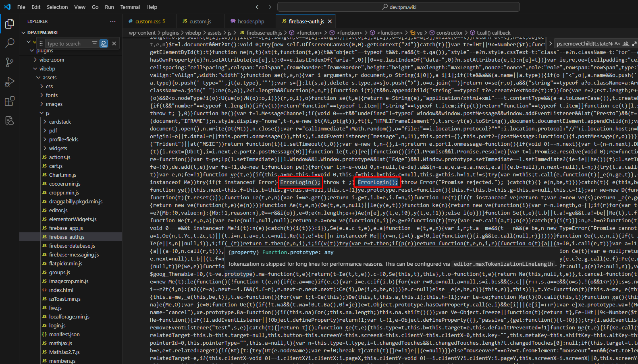Open the Run menu
638x364 pixels.
tap(109, 7)
